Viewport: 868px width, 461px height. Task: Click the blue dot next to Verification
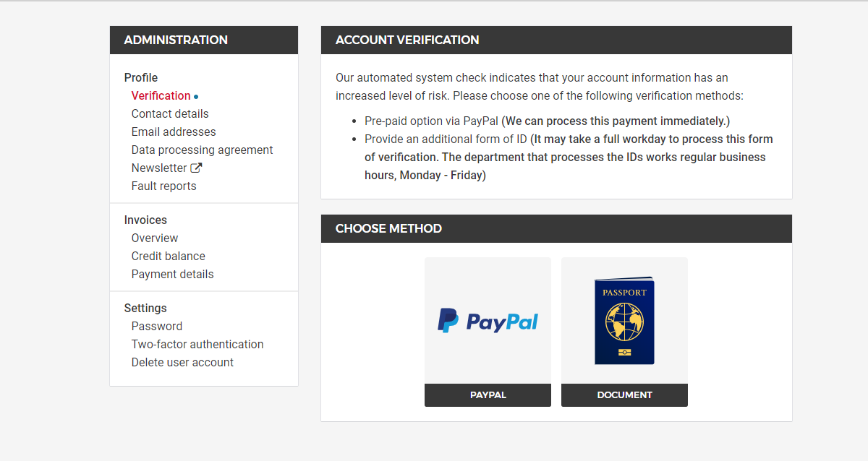[196, 96]
